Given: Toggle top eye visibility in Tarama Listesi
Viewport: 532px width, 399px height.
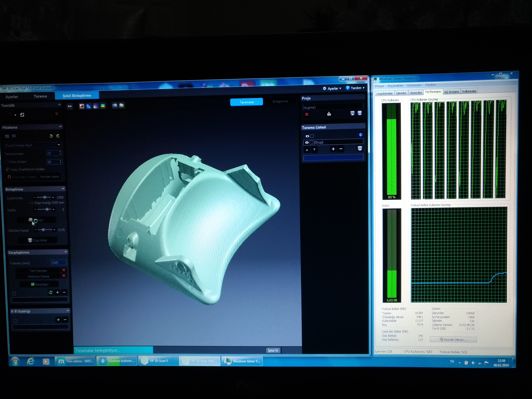Looking at the screenshot, I should [307, 136].
